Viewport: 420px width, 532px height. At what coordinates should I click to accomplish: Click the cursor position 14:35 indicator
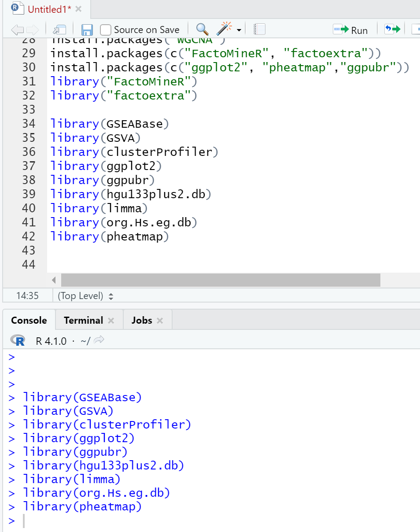click(x=27, y=296)
